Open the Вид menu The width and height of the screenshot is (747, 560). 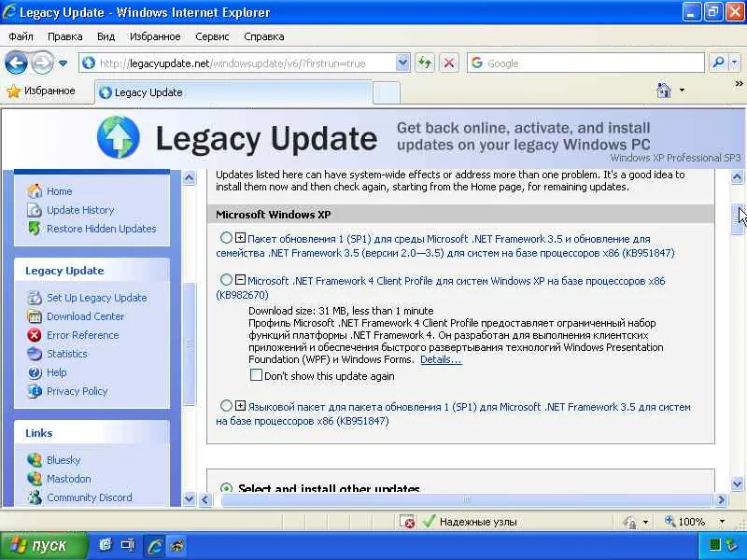(x=106, y=36)
